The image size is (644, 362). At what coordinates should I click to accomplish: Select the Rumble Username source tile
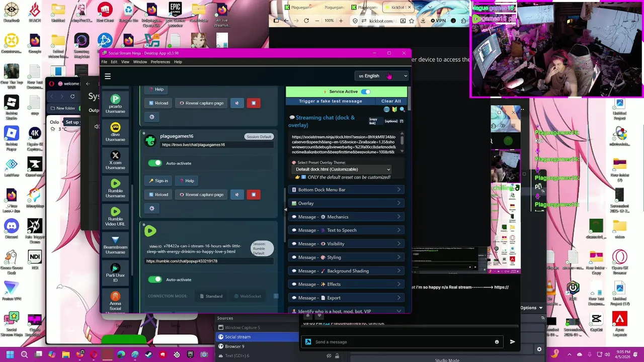[x=115, y=189]
